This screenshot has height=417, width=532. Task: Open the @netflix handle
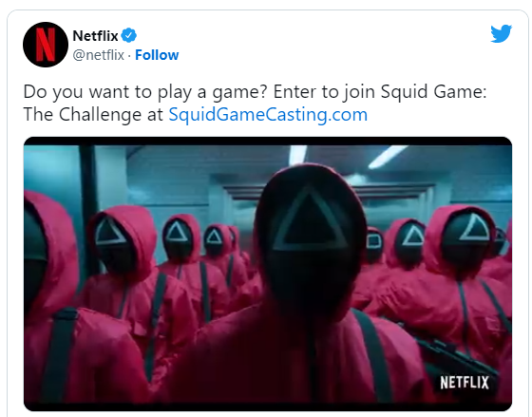click(x=99, y=55)
